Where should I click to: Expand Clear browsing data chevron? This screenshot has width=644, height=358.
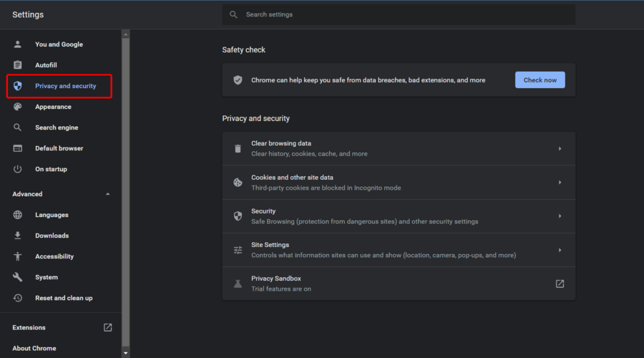pyautogui.click(x=560, y=149)
